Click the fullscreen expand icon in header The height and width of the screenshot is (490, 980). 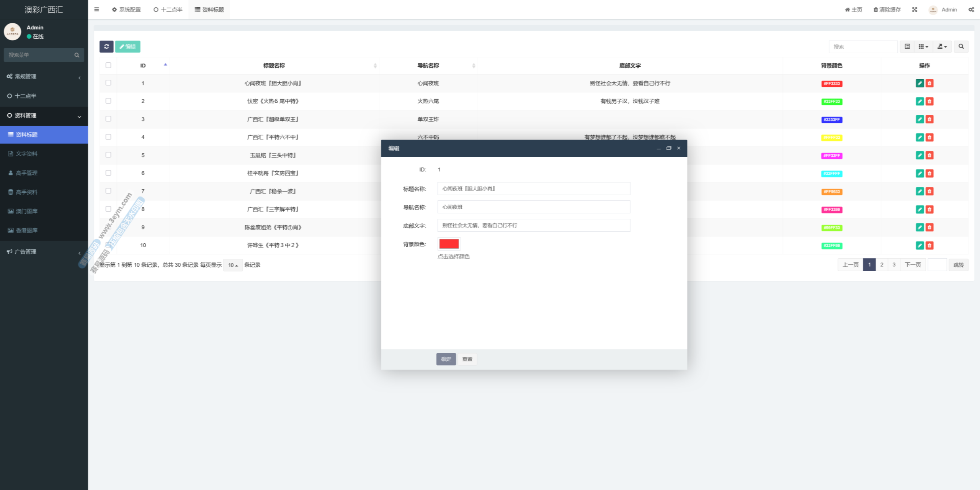tap(915, 10)
